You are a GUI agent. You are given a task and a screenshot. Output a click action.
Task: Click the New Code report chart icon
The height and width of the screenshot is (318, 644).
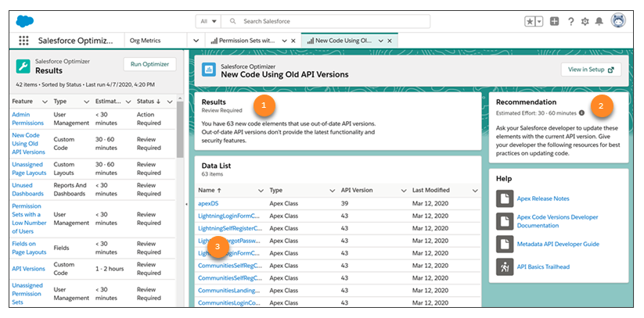pos(209,70)
